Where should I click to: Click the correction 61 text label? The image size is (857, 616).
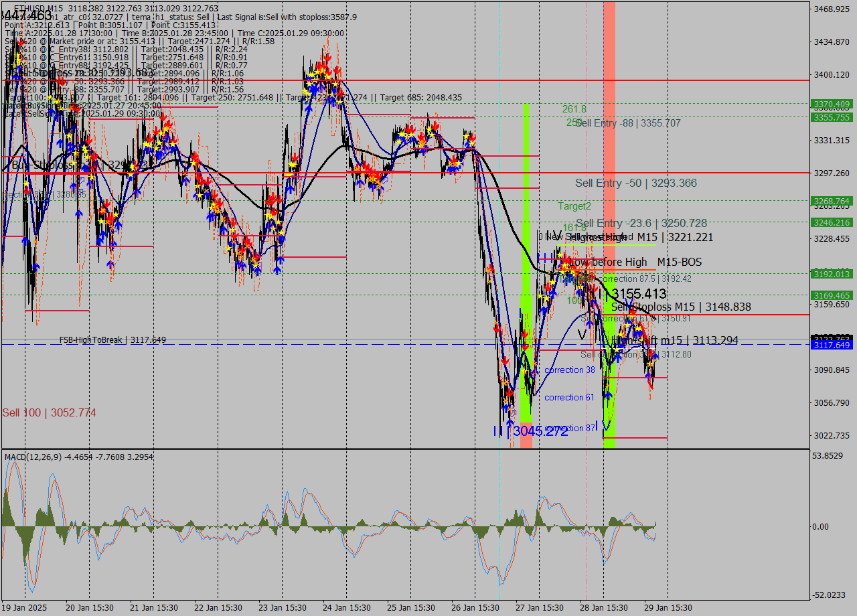tap(569, 398)
